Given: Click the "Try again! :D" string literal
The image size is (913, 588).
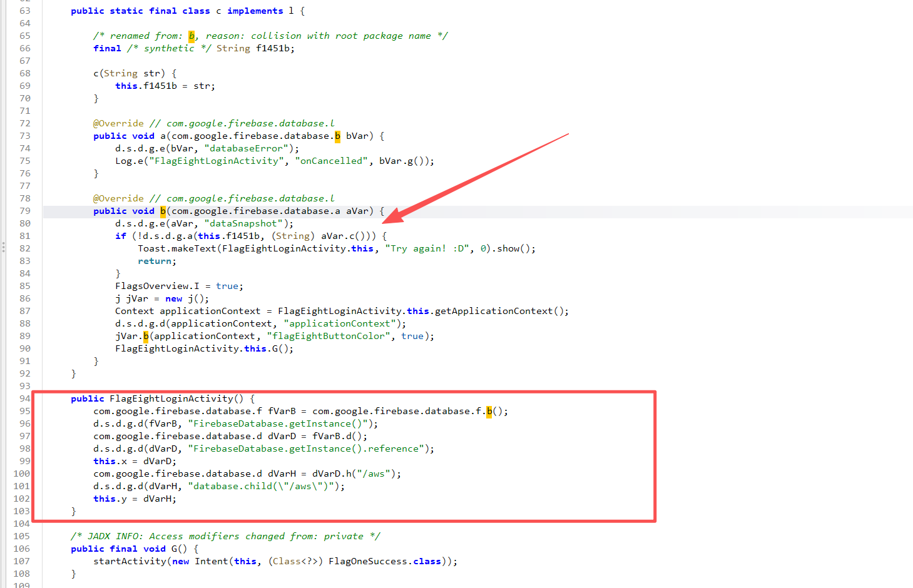Looking at the screenshot, I should point(427,248).
